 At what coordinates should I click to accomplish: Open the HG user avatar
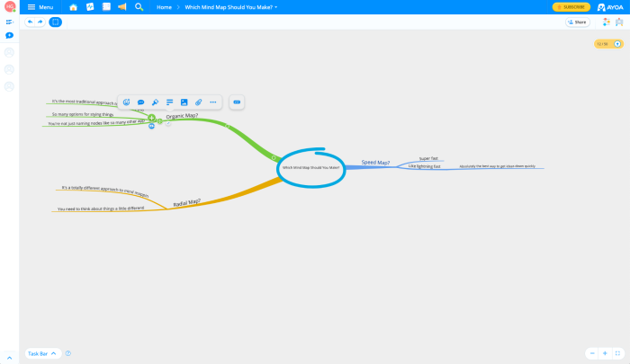point(10,7)
